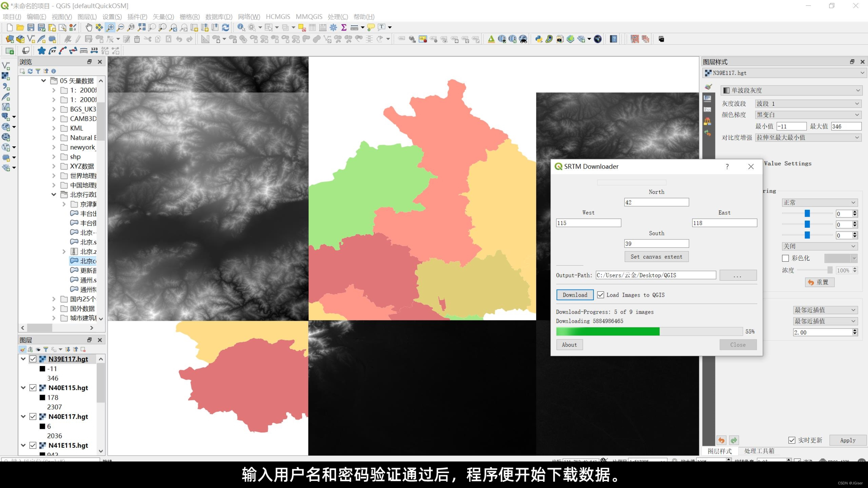Open the 插件(P) plugins menu
Screen dimensions: 868x488
point(137,17)
